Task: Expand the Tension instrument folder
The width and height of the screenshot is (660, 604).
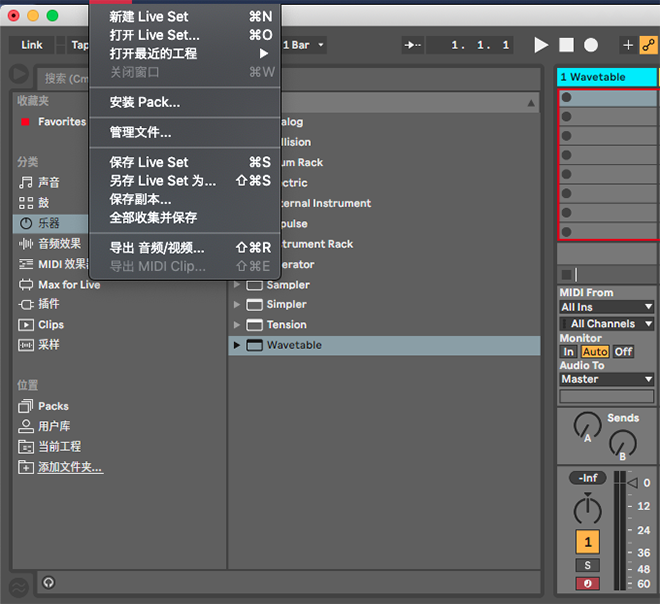Action: click(x=238, y=325)
